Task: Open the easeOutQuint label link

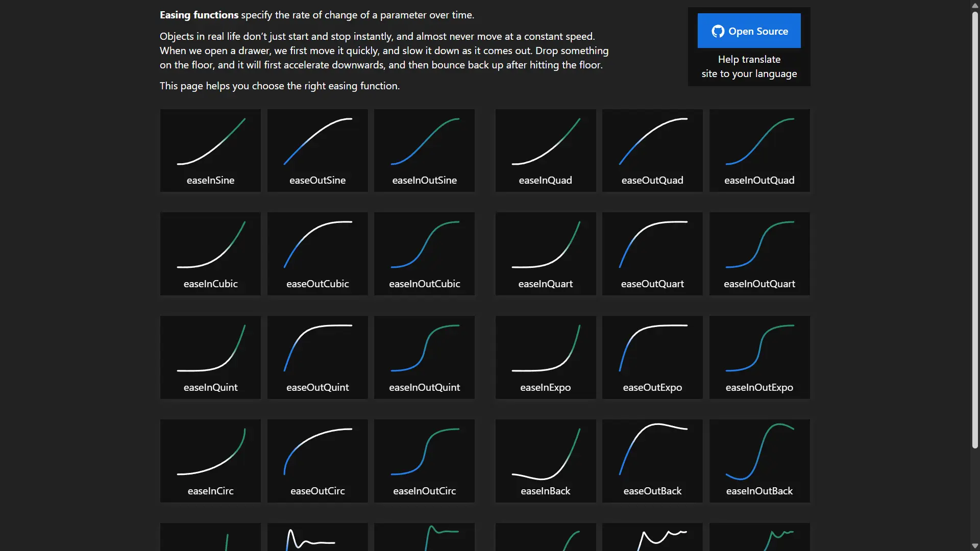Action: tap(317, 387)
